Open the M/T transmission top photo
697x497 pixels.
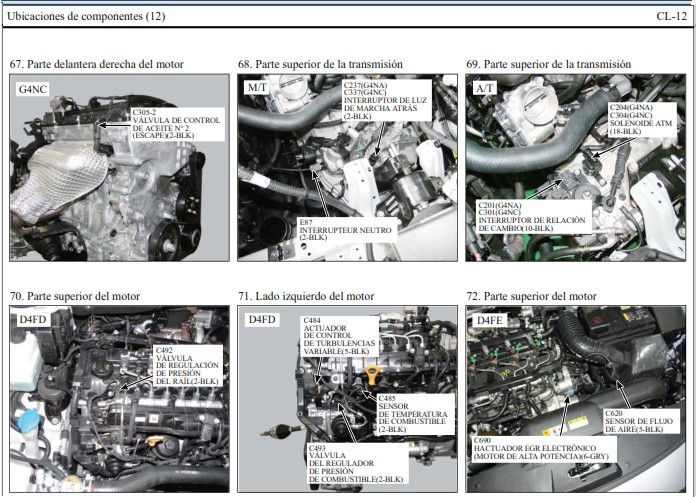pos(348,168)
